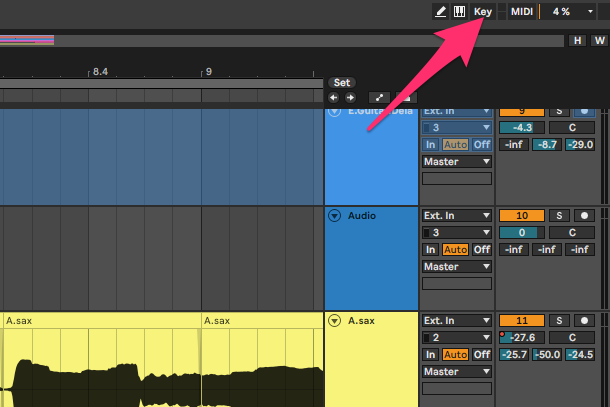The image size is (610, 407).
Task: Click the A.sax track volume slider
Action: [x=522, y=337]
